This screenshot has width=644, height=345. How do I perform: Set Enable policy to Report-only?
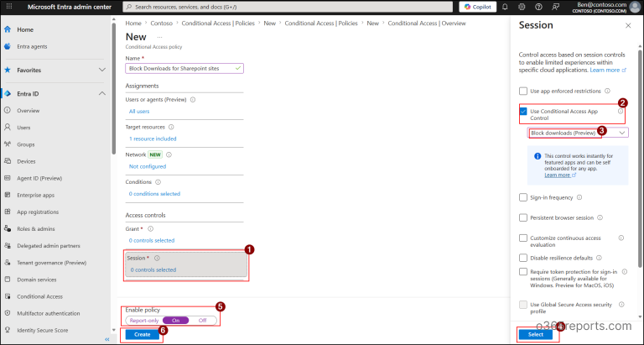pos(144,321)
